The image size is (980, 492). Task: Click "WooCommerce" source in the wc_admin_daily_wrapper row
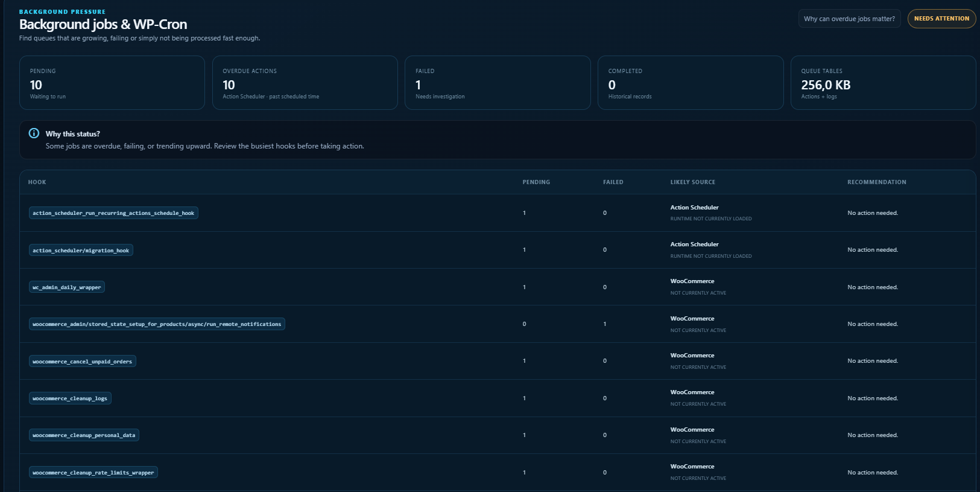[x=692, y=281]
